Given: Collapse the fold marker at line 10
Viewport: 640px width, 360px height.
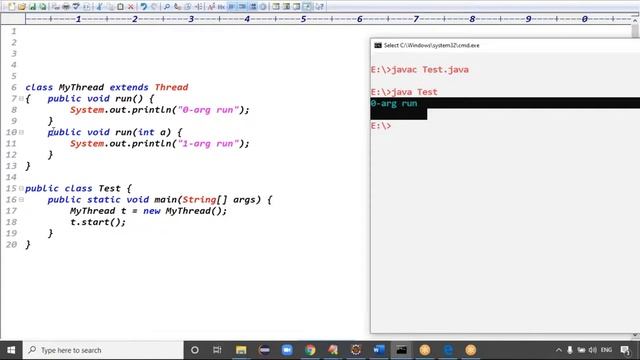Looking at the screenshot, I should (x=21, y=132).
